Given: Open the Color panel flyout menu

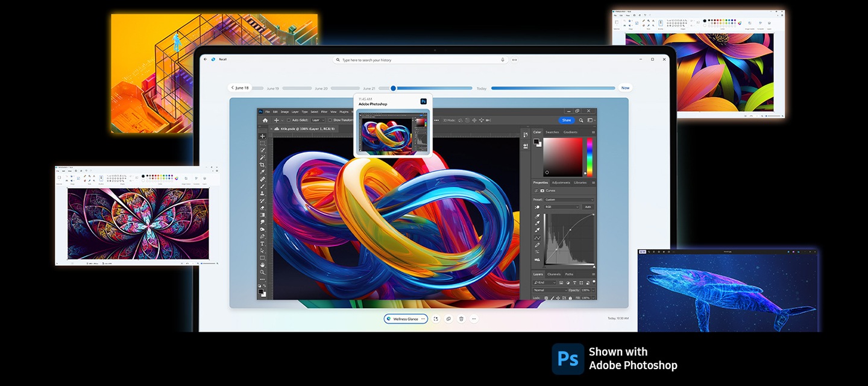Looking at the screenshot, I should pos(593,132).
